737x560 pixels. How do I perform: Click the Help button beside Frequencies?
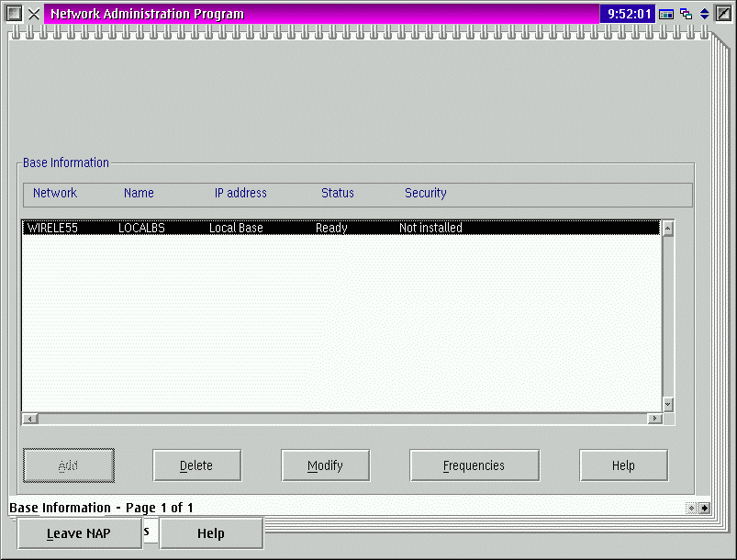tap(623, 465)
